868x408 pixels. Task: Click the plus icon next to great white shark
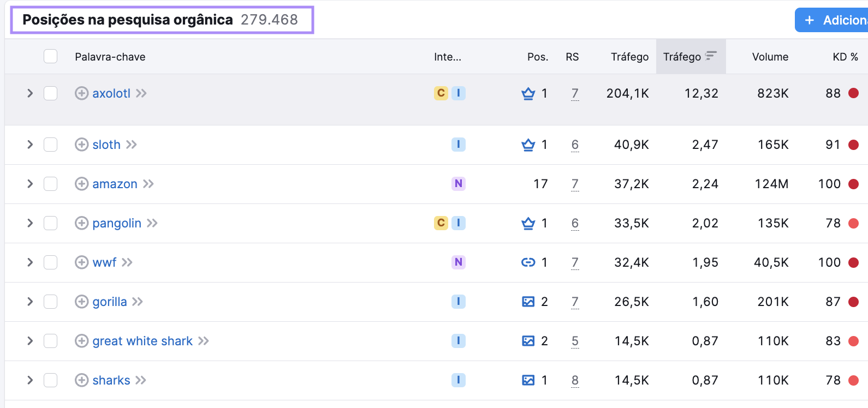(81, 341)
